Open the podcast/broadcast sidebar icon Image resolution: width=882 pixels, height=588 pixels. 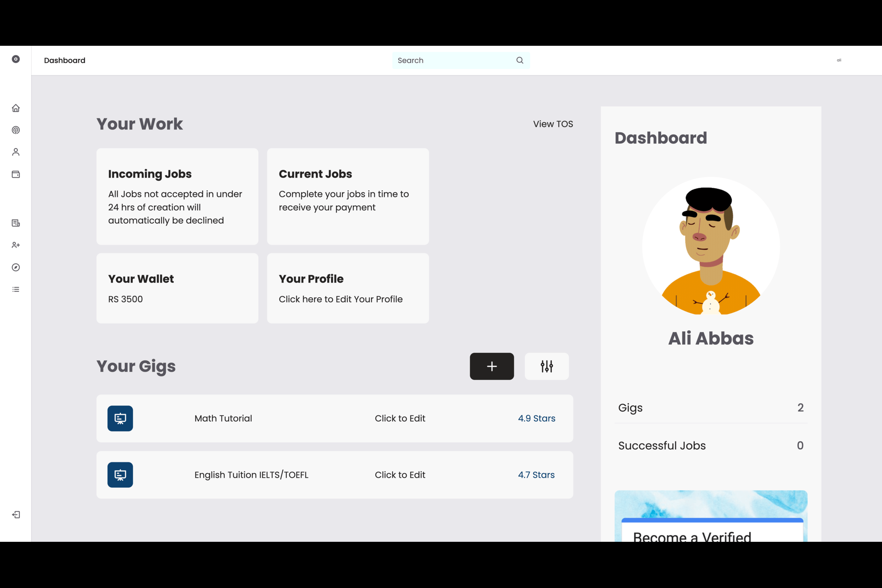click(16, 130)
